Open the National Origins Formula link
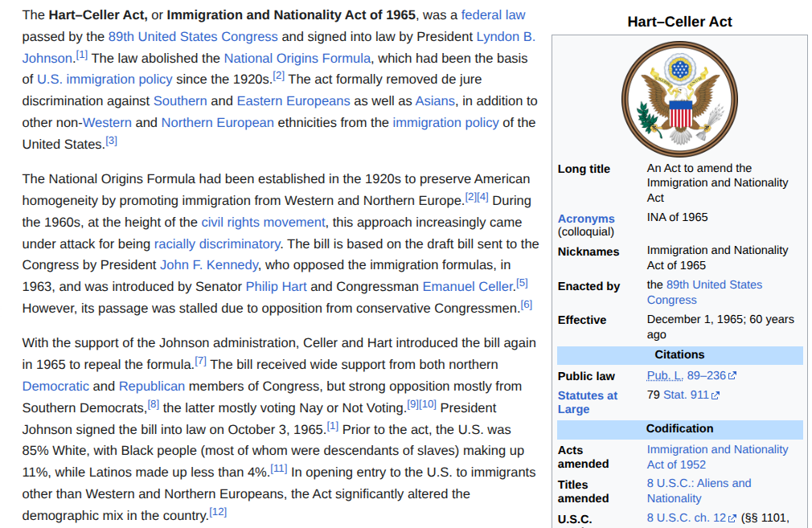This screenshot has height=528, width=812. [x=297, y=59]
